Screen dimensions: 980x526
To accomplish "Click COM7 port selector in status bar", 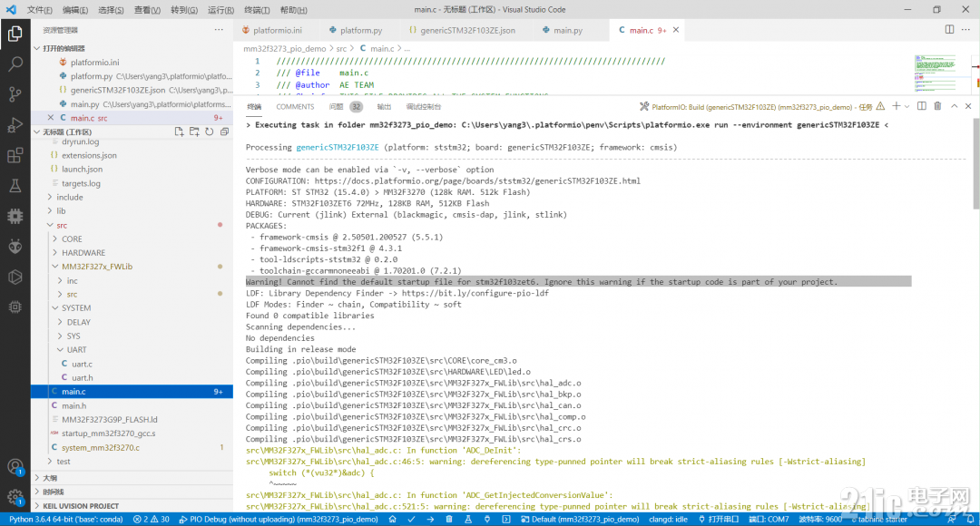I will pos(769,519).
